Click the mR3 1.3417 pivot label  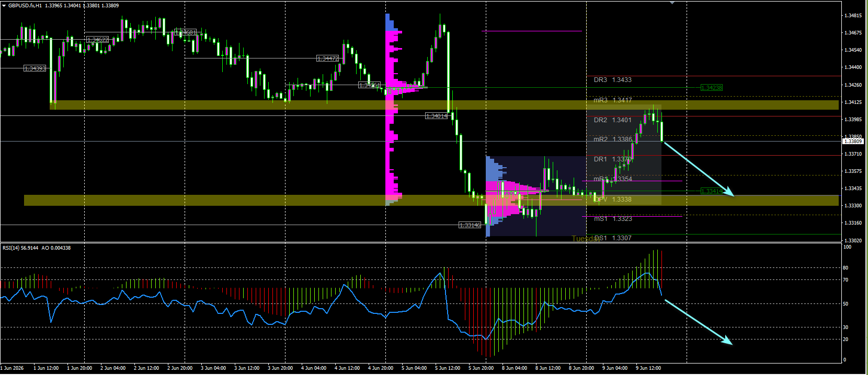pos(612,100)
